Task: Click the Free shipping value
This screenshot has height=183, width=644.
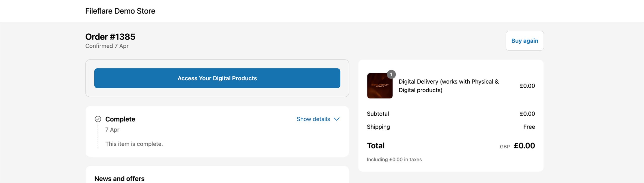Action: pos(529,127)
